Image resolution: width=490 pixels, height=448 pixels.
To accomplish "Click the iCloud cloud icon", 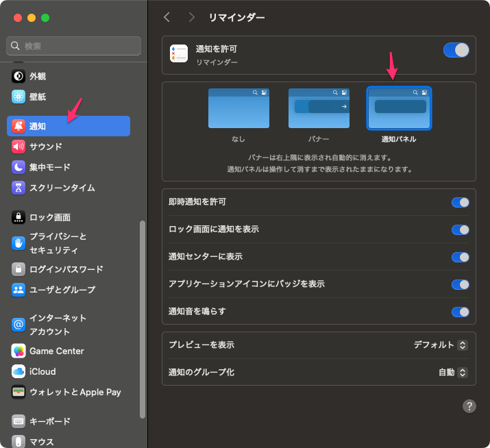I will point(19,371).
